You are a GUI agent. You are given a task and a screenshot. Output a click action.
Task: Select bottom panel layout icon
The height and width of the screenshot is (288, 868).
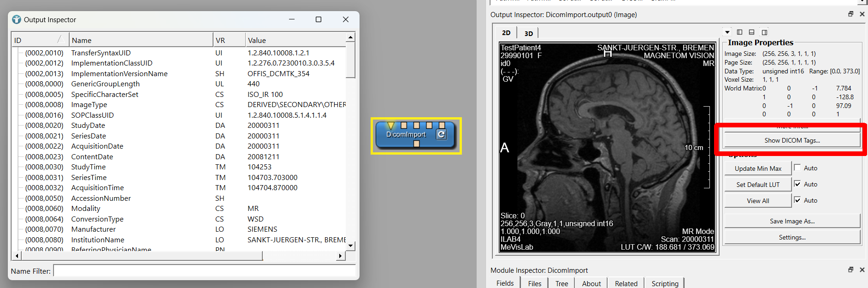point(751,32)
